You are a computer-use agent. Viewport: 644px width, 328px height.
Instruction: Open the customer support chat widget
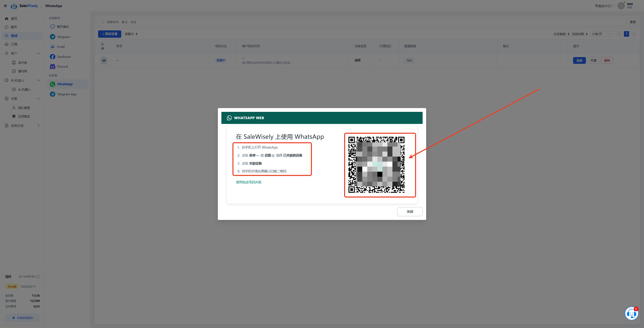631,313
